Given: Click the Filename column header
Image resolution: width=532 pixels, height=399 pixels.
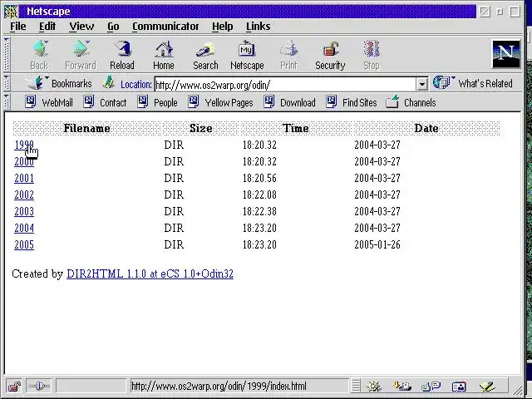Looking at the screenshot, I should point(86,128).
